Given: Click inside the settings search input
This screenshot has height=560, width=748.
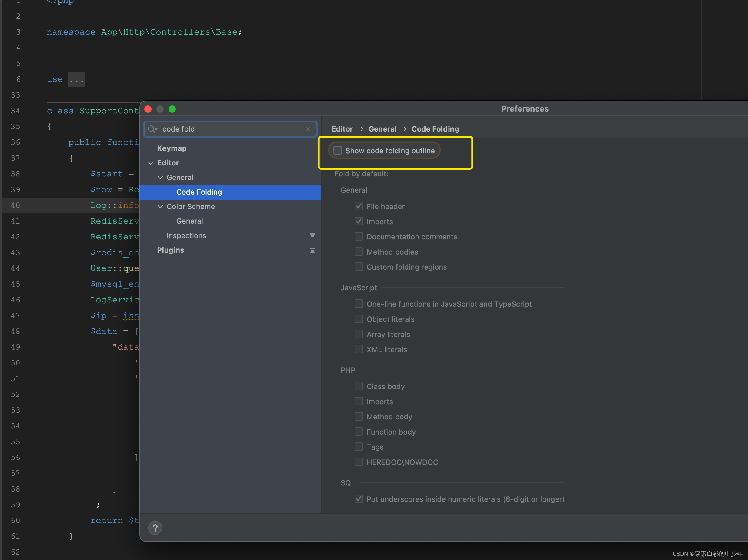Looking at the screenshot, I should pos(230,129).
